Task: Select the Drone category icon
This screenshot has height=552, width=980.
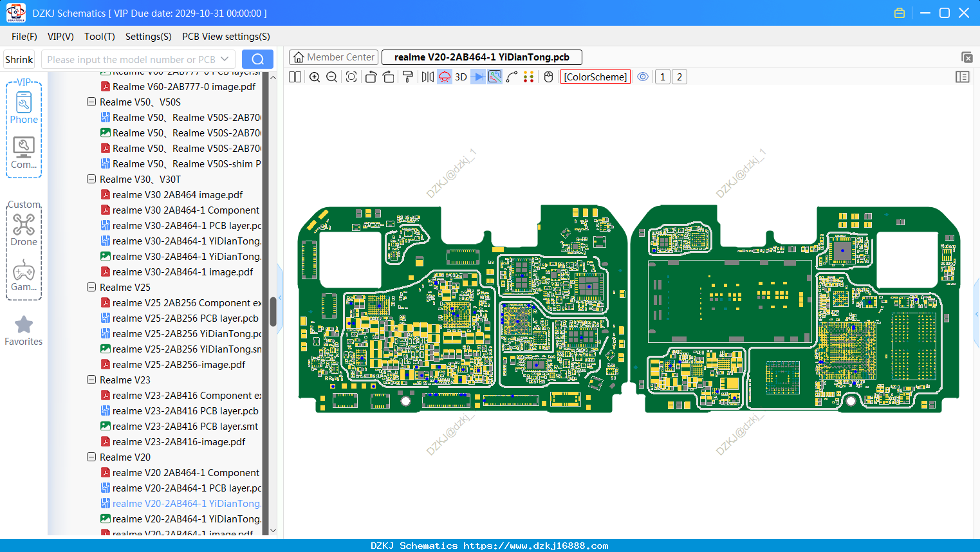Action: tap(24, 230)
